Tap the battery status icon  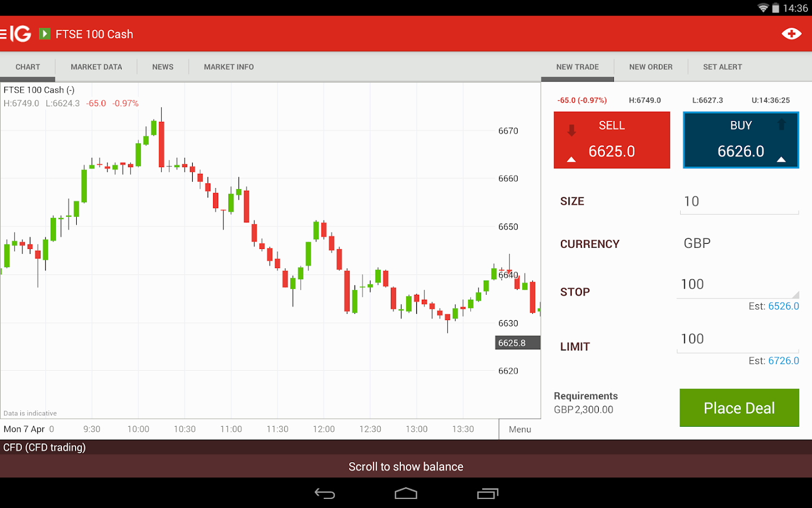(x=775, y=8)
